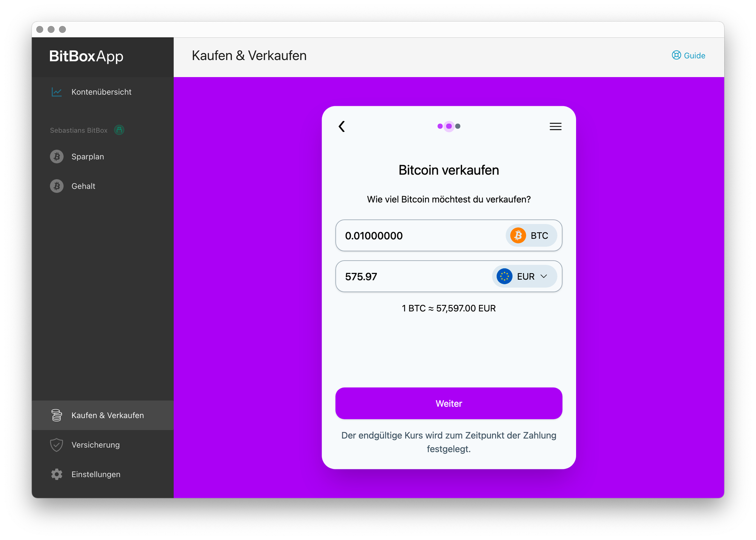Click the Kontenübersicht chart icon
The image size is (756, 540).
point(57,92)
